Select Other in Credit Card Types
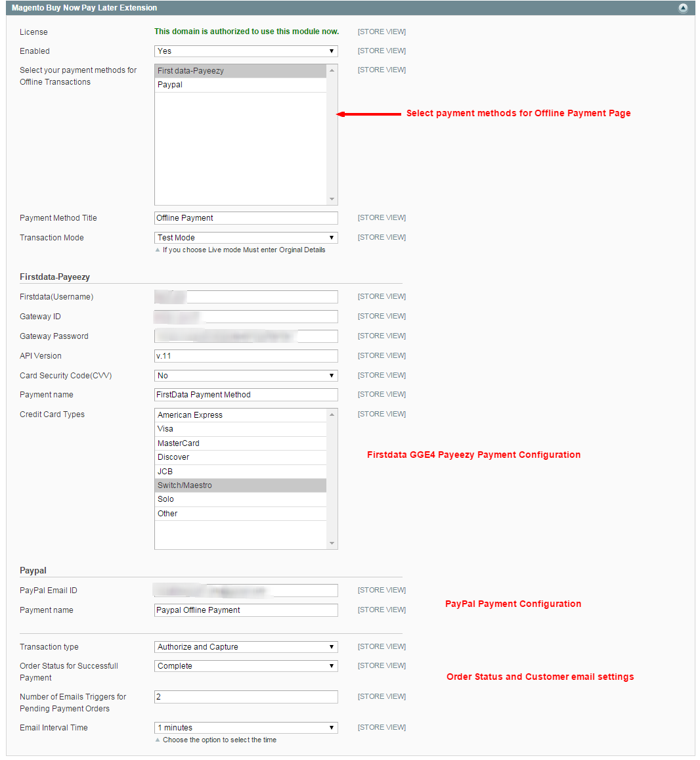700x760 pixels. pyautogui.click(x=240, y=513)
